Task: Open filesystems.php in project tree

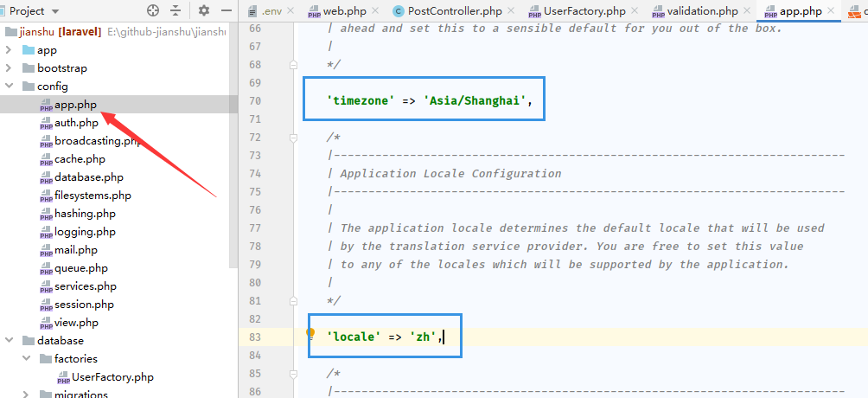Action: pyautogui.click(x=93, y=196)
